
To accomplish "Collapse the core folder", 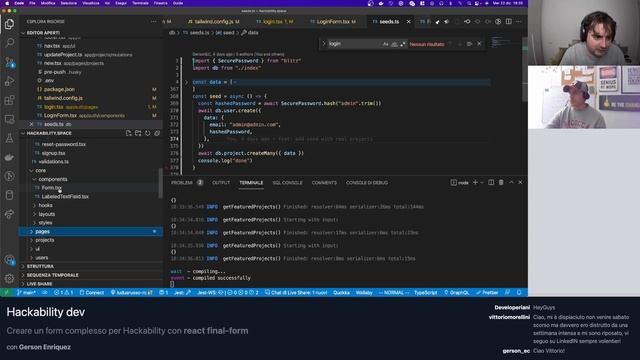I will (x=40, y=170).
